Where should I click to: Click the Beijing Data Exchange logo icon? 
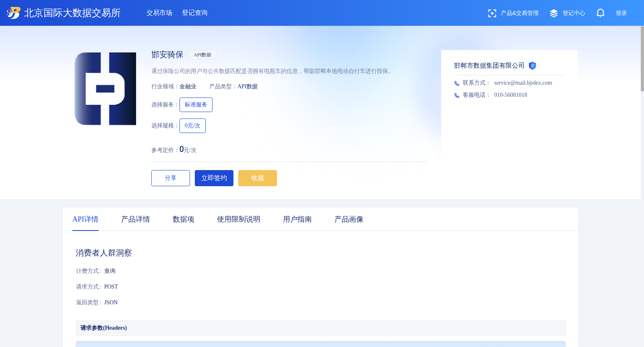pyautogui.click(x=13, y=13)
